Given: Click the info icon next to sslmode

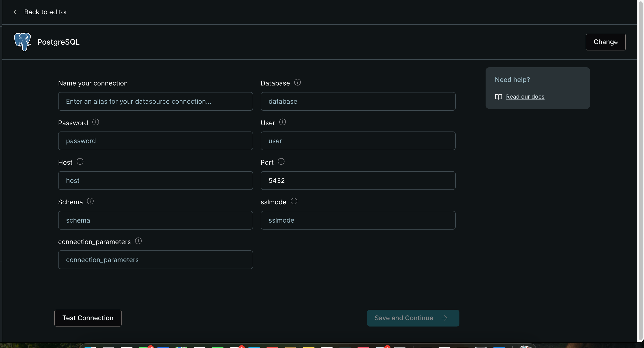Looking at the screenshot, I should point(294,201).
